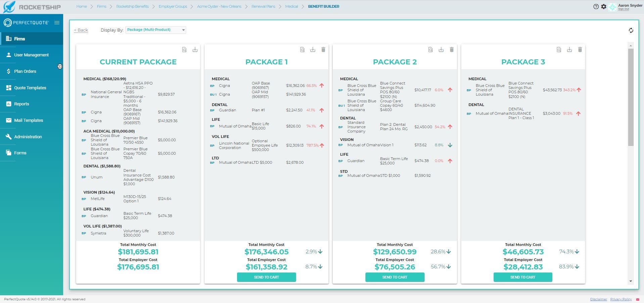Click the Standard Insurance Company row in Package 2
This screenshot has width=644, height=303.
coord(395,127)
